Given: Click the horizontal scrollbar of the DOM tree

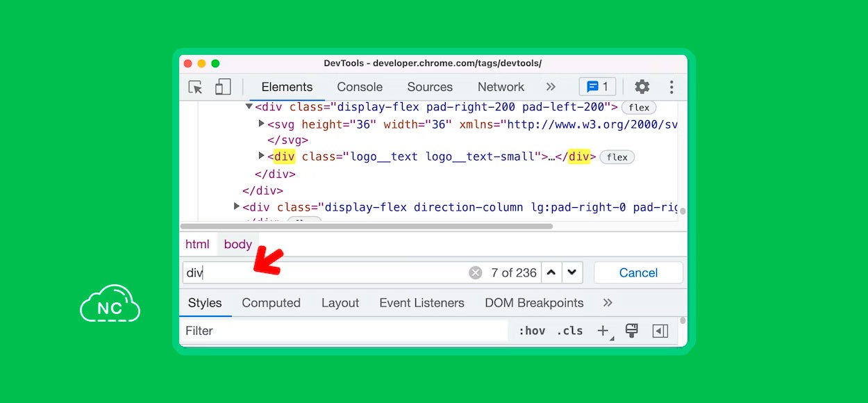Looking at the screenshot, I should [367, 226].
